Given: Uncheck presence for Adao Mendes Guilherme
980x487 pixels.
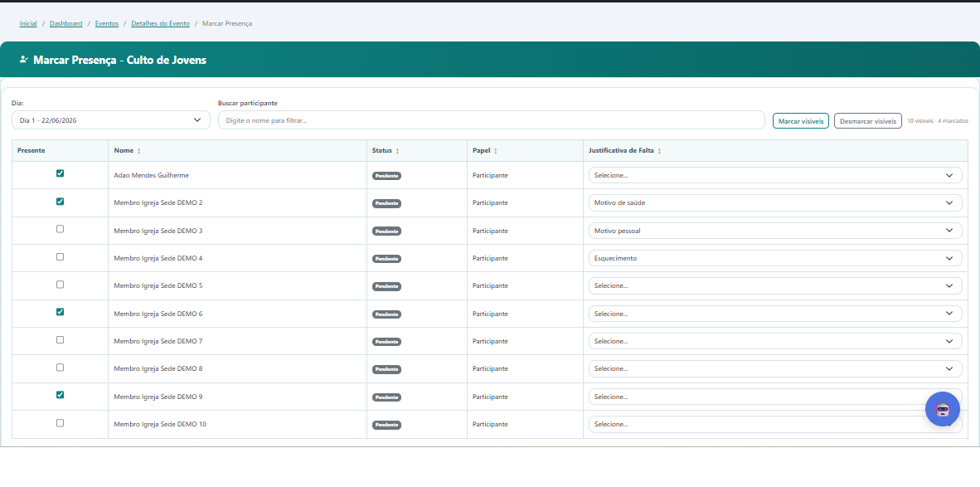Looking at the screenshot, I should pyautogui.click(x=60, y=173).
